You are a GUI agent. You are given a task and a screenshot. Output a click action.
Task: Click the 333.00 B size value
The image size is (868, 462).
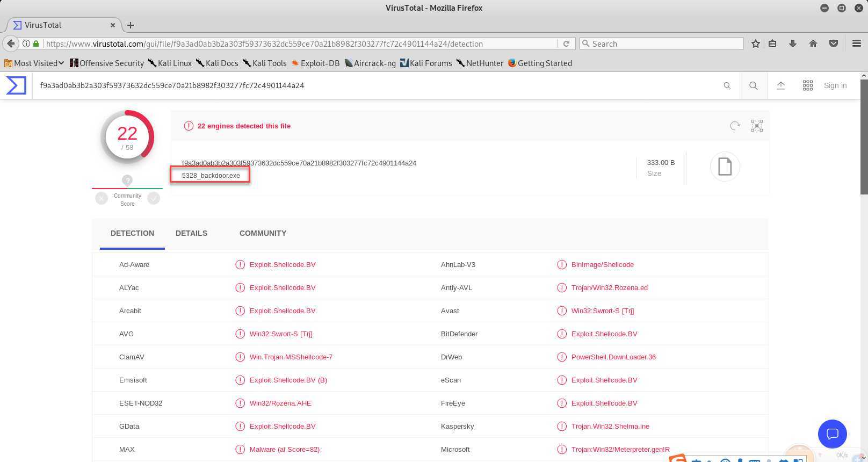661,162
